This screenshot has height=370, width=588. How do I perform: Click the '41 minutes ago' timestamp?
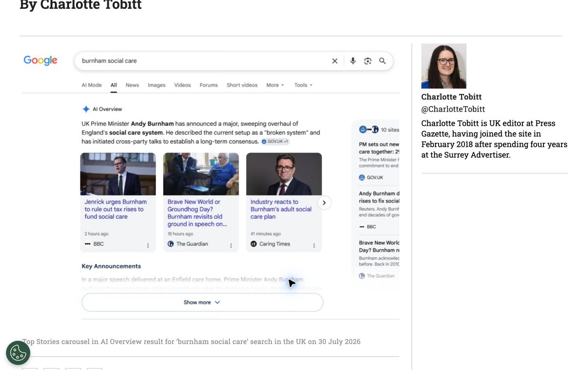pyautogui.click(x=266, y=234)
